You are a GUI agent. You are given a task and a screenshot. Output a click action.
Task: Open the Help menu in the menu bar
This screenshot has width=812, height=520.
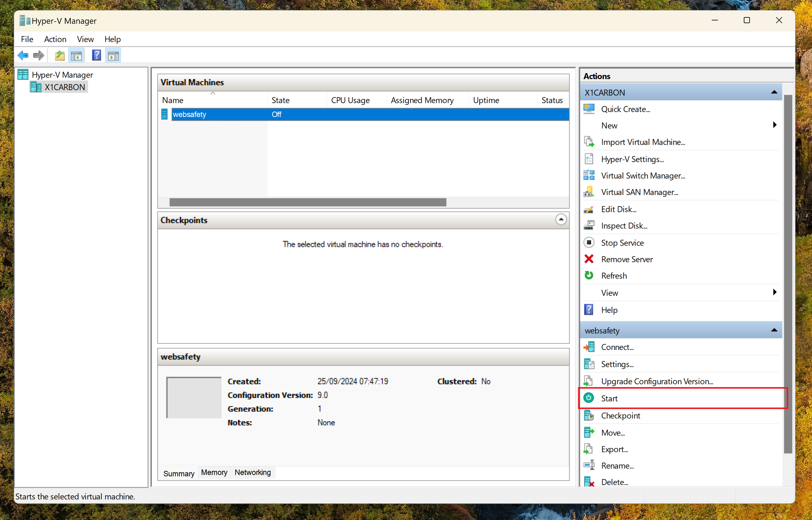click(112, 39)
